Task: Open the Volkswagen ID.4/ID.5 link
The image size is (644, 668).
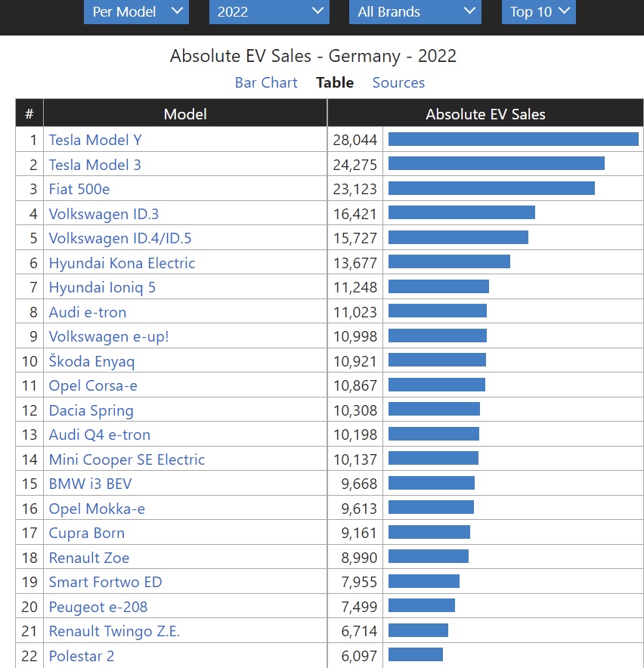Action: pos(120,238)
